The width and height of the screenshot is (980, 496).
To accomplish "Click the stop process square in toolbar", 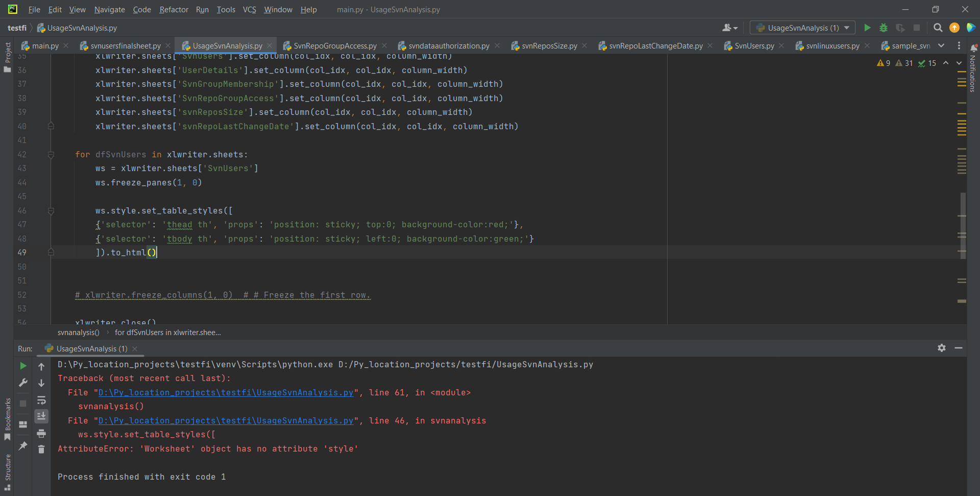I will point(917,28).
